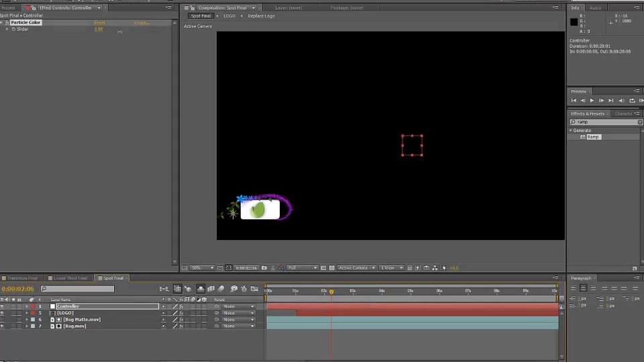Open the Graph Editor icon in timeline
This screenshot has width=644, height=362.
[x=255, y=289]
